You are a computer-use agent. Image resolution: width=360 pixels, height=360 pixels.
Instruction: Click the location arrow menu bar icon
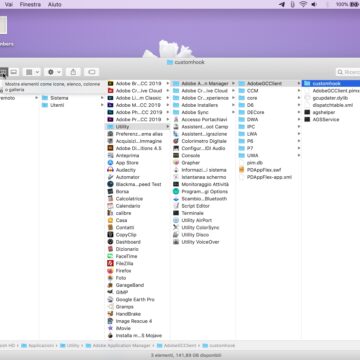click(x=282, y=4)
